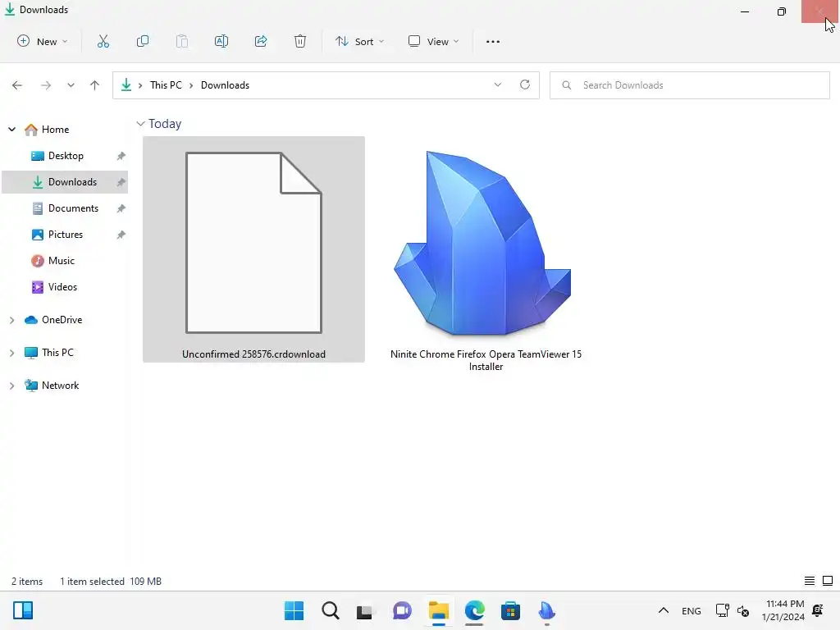
Task: Open Microsoft Store from taskbar
Action: point(510,610)
